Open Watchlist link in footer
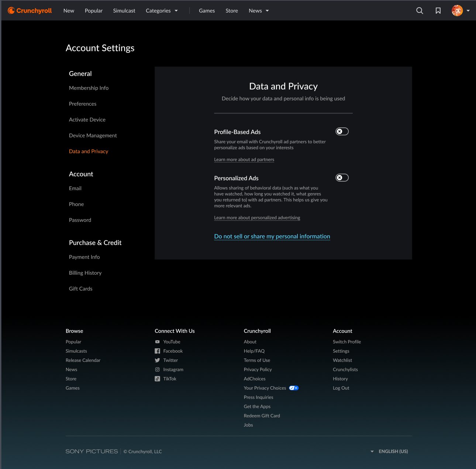The image size is (476, 469). [342, 360]
